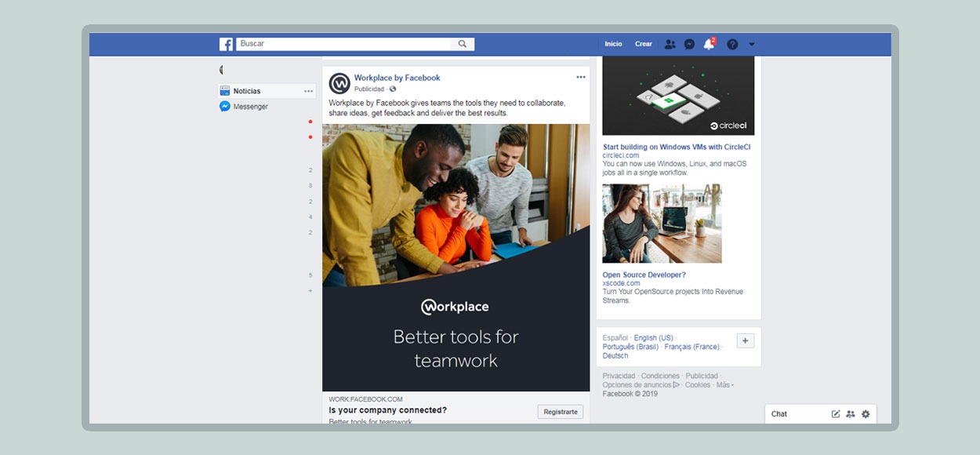This screenshot has width=980, height=455.
Task: Click the search magnifier icon
Action: click(463, 44)
